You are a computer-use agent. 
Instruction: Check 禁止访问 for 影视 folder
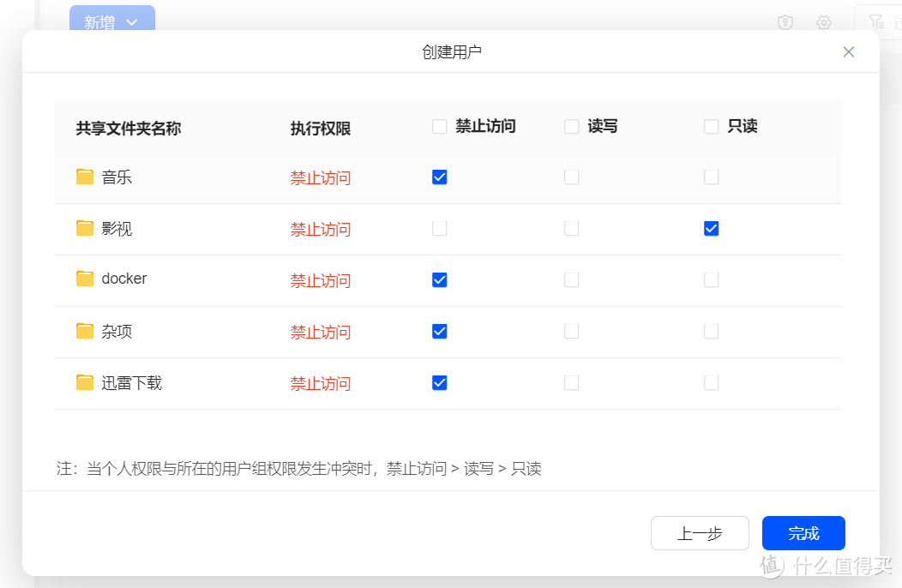[440, 228]
